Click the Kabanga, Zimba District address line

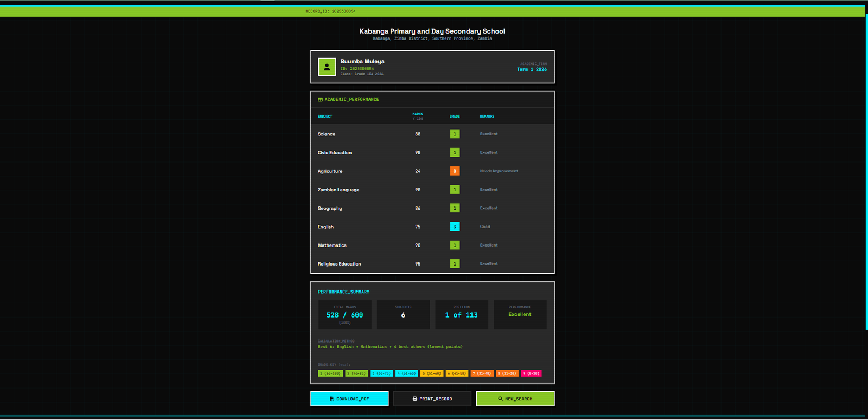tap(432, 38)
